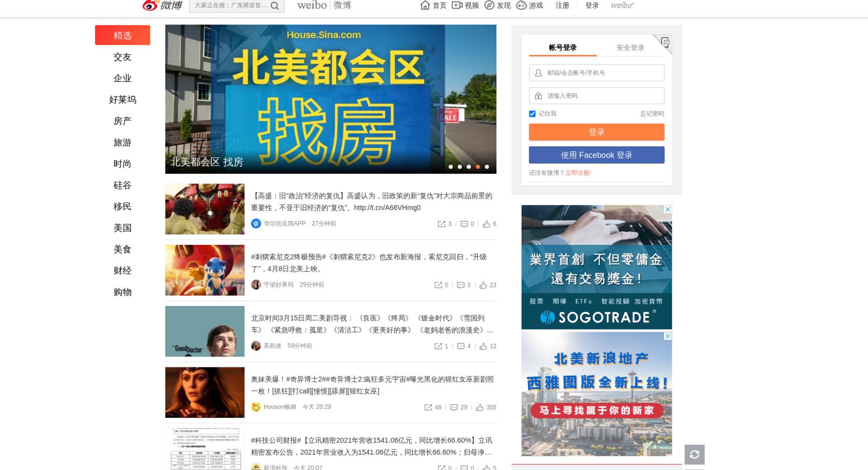Close the 北美新浪地产 ad

pyautogui.click(x=668, y=336)
